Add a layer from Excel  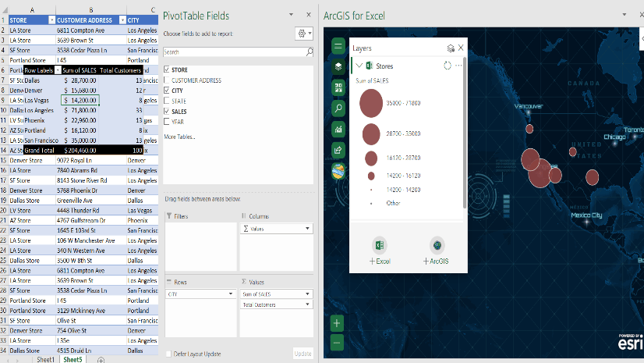(x=380, y=251)
